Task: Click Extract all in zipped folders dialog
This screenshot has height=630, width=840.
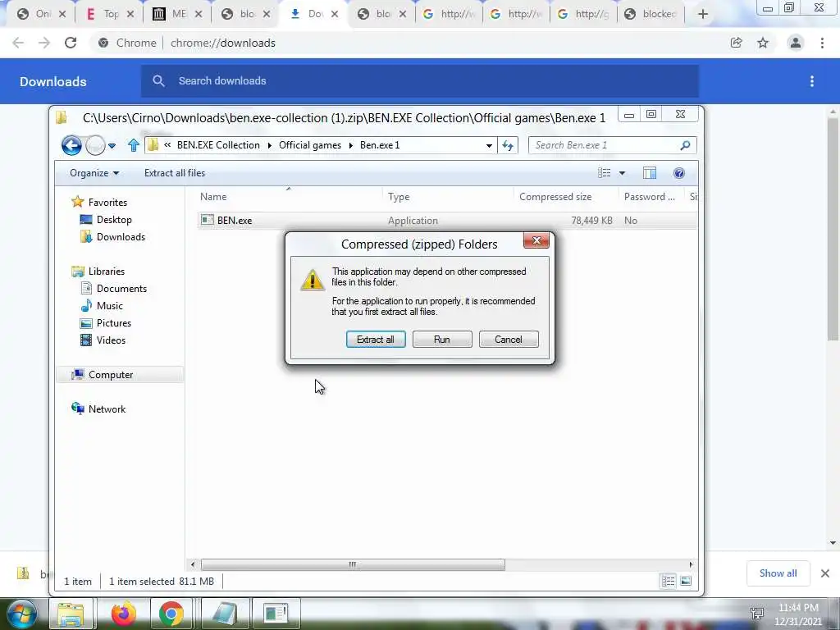Action: (x=376, y=339)
